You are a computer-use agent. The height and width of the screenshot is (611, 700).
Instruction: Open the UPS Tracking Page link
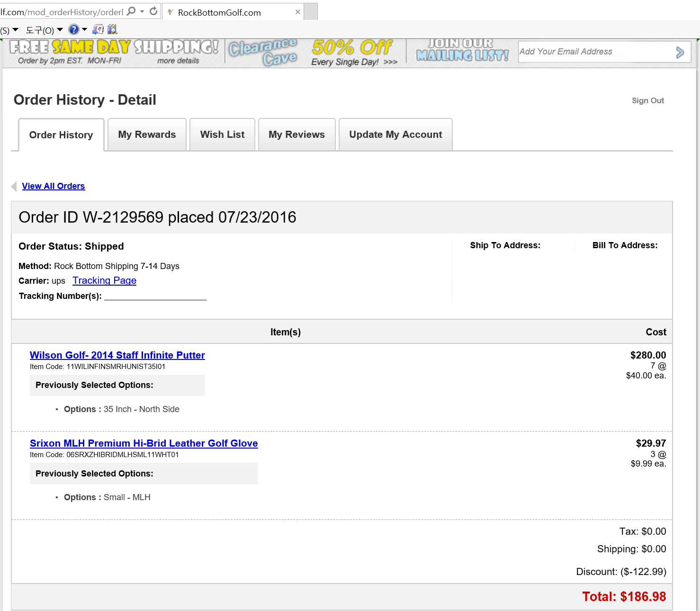[x=104, y=280]
